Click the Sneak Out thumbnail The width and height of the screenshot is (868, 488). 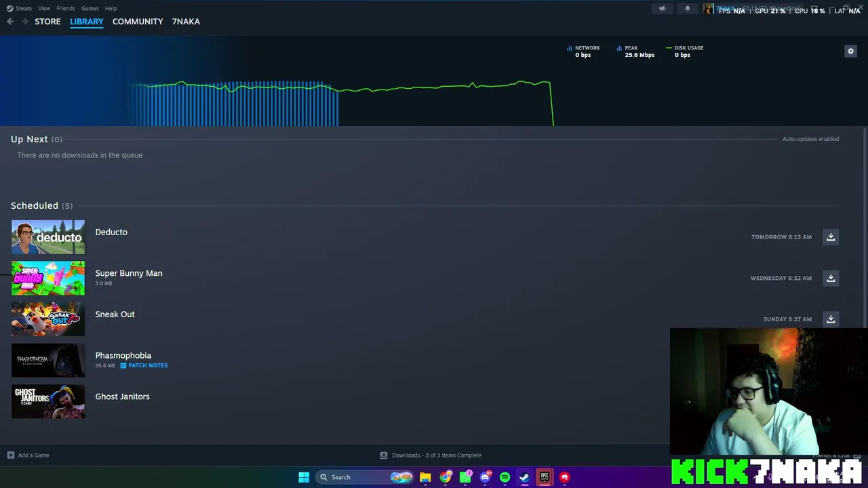[x=48, y=319]
